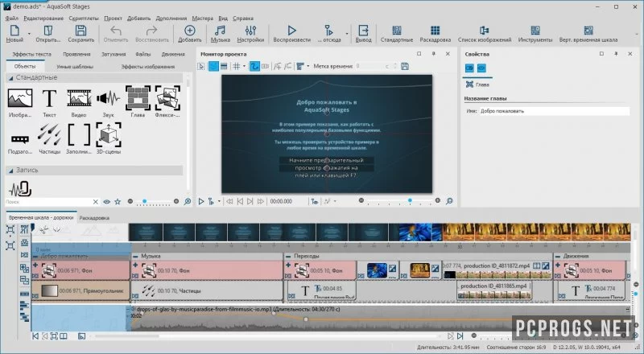
Task: Toggle the favorites star in toolbox
Action: (x=118, y=202)
